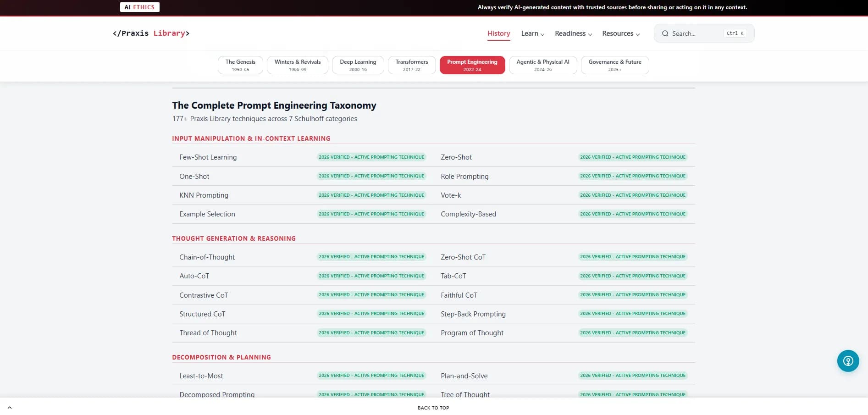Go to the Deep Learning 2000-16 tab
The width and height of the screenshot is (868, 415).
358,65
